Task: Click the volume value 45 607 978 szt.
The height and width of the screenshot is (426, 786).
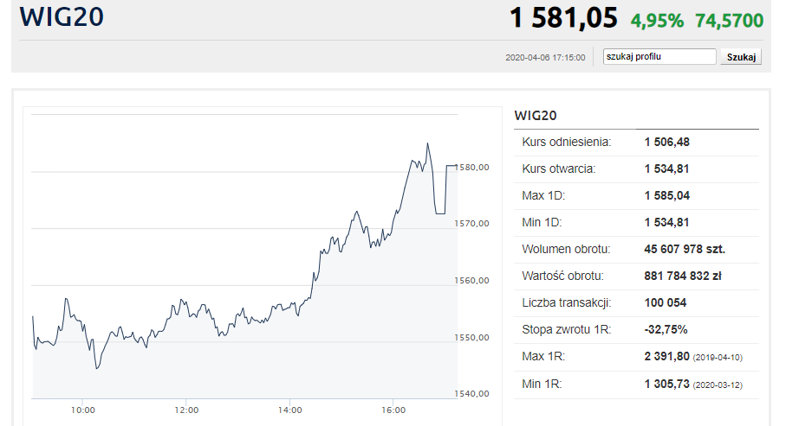Action: pos(684,249)
